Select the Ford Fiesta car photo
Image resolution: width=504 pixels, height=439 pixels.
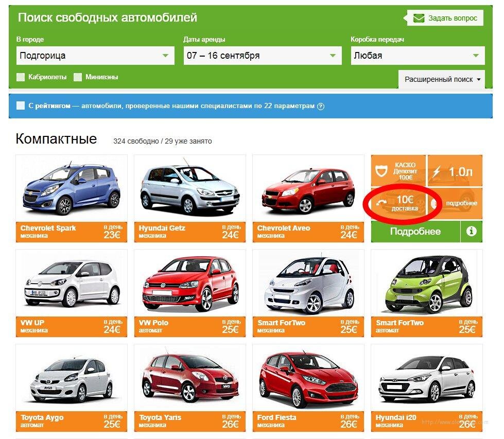(x=308, y=378)
